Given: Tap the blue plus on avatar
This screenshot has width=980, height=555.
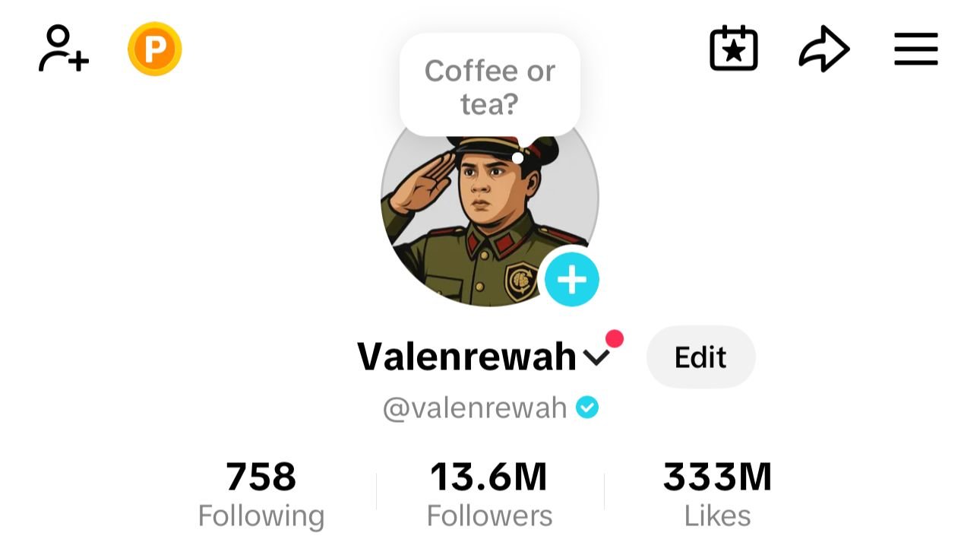Looking at the screenshot, I should click(572, 280).
